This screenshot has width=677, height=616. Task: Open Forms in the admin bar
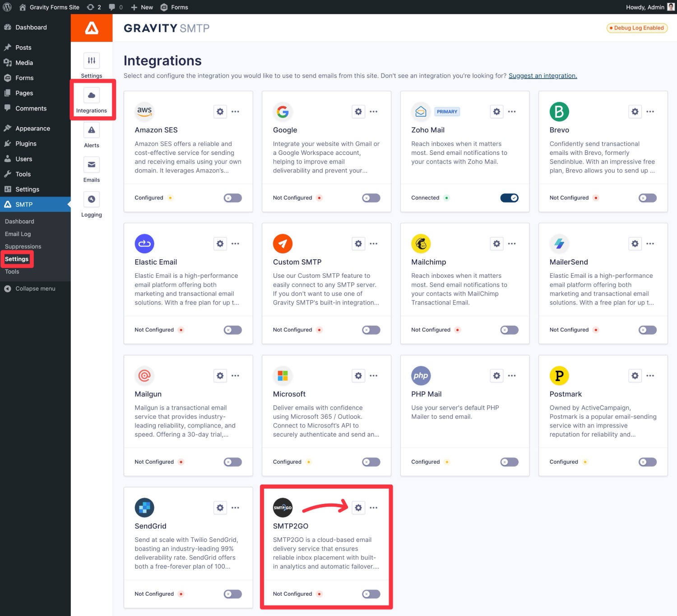(x=174, y=7)
